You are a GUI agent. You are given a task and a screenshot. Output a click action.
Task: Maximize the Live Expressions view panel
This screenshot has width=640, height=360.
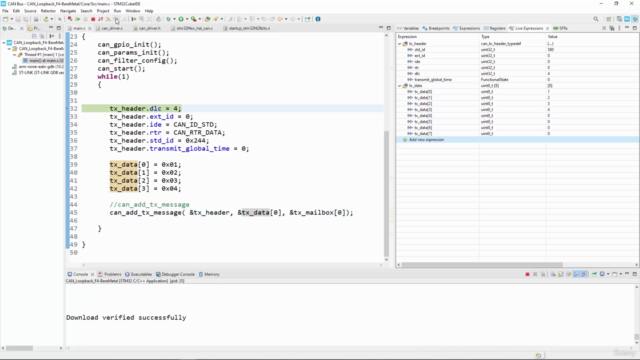click(635, 28)
